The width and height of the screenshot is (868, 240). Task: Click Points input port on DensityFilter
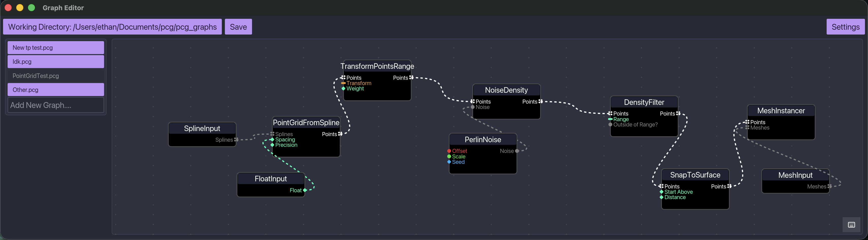click(610, 114)
